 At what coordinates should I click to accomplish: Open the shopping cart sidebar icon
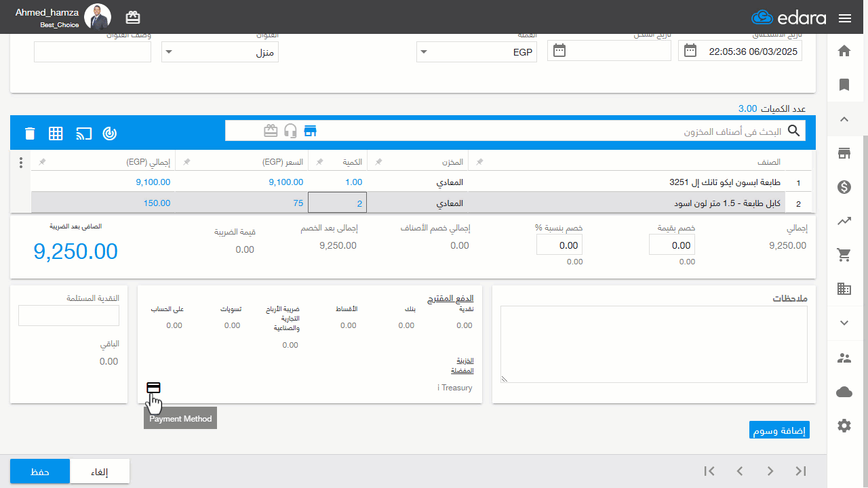[844, 255]
